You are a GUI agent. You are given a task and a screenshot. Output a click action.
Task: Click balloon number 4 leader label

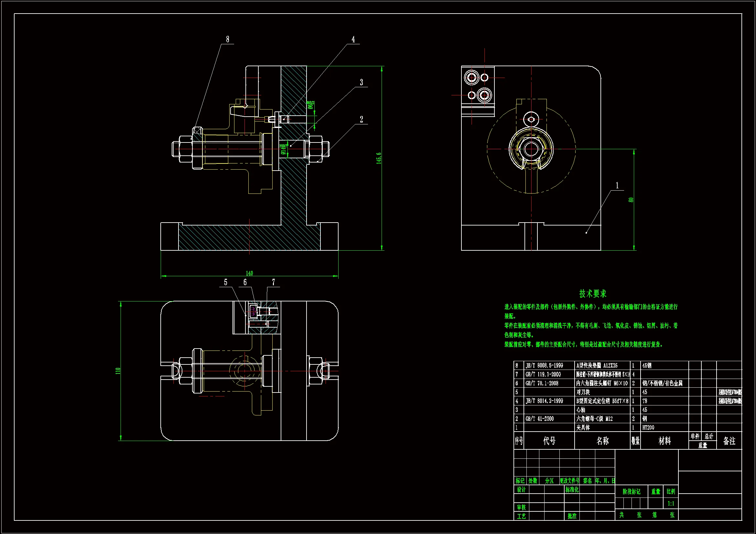point(353,39)
